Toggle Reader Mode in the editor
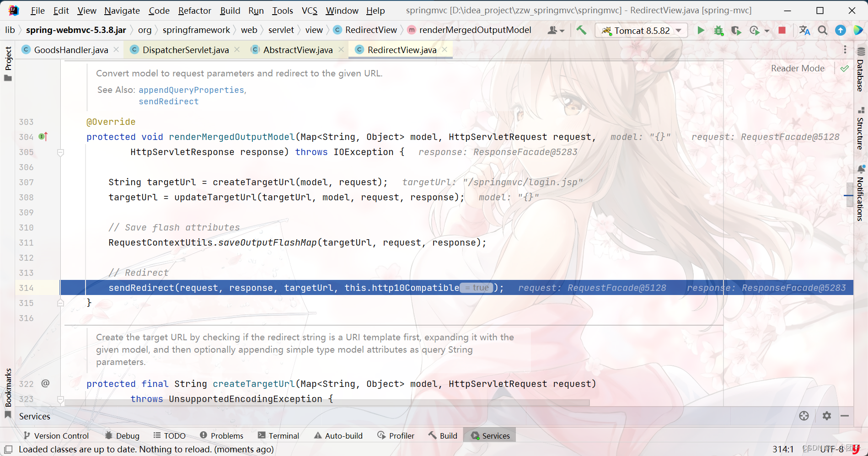 click(798, 68)
